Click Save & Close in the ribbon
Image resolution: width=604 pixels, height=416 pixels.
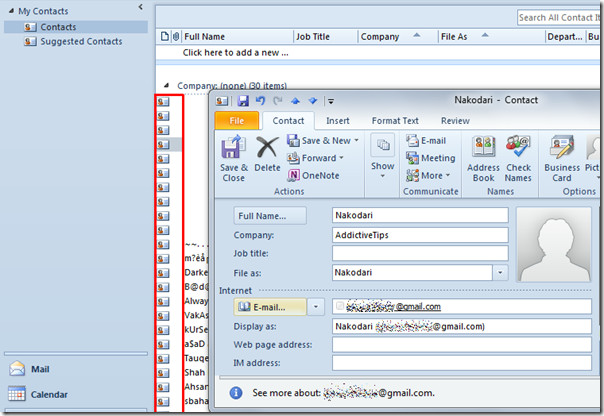[233, 159]
